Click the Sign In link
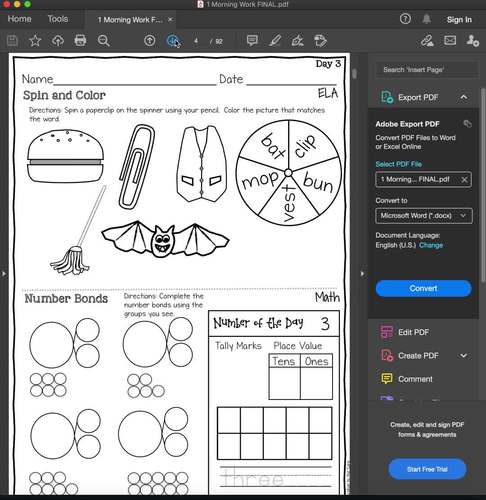This screenshot has width=486, height=500. click(459, 20)
